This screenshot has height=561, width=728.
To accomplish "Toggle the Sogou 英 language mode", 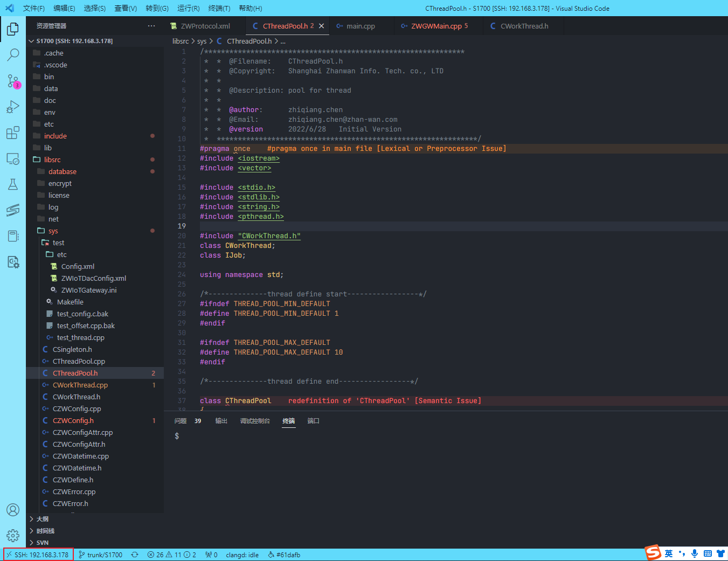I will click(669, 553).
